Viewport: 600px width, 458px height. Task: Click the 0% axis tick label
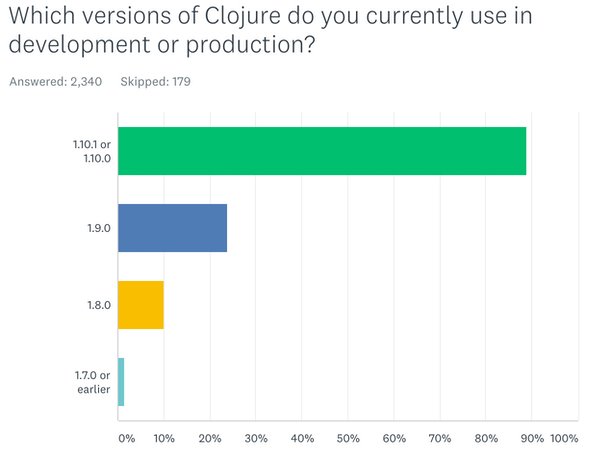tap(126, 438)
